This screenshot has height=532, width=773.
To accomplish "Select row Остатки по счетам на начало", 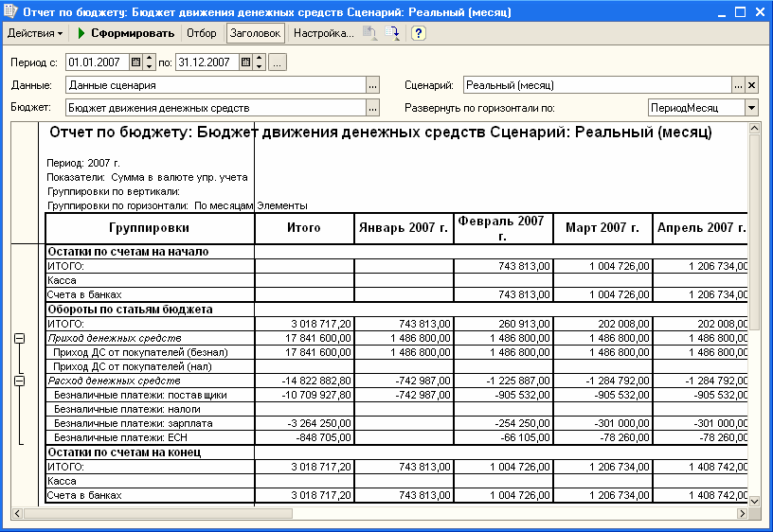I will point(396,252).
